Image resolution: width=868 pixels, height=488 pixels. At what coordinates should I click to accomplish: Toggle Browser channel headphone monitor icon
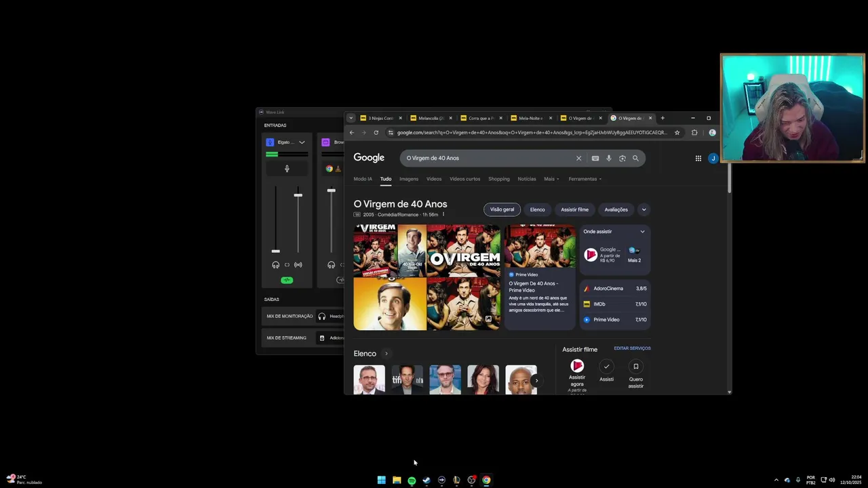(331, 265)
